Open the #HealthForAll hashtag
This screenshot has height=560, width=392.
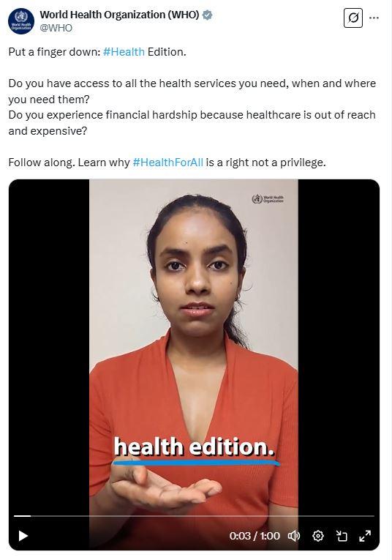167,163
